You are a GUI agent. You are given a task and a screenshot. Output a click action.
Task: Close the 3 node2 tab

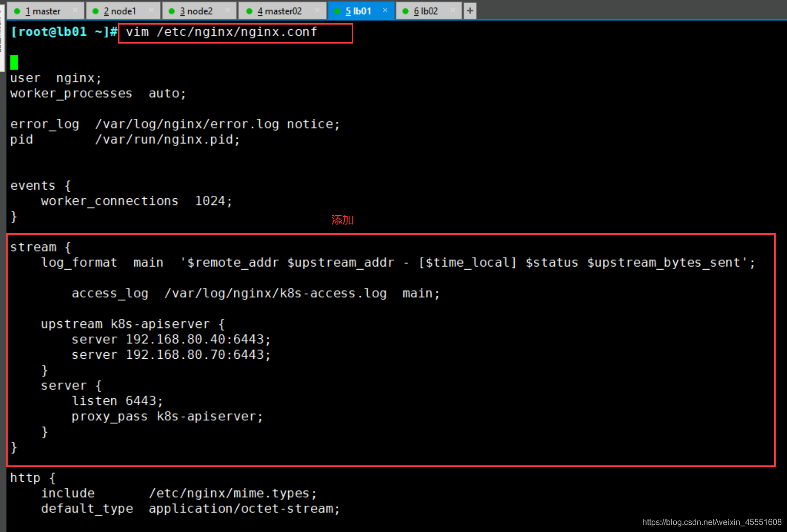(x=228, y=10)
